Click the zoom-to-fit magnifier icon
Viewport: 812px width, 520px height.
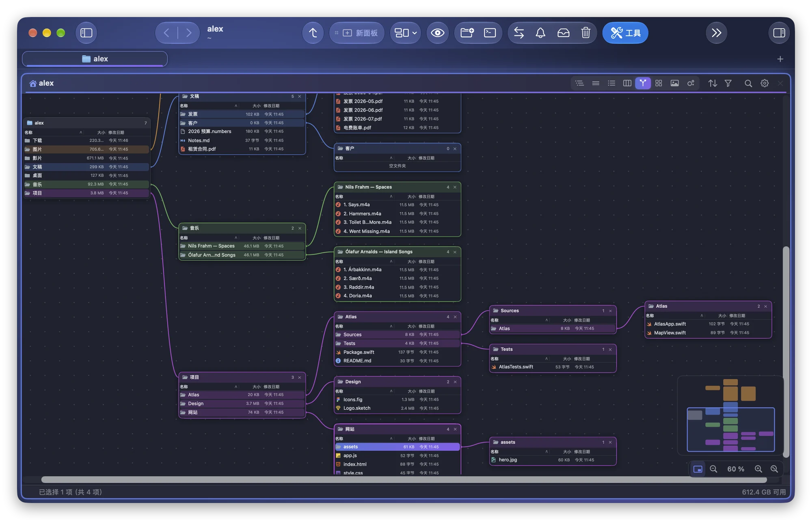click(x=774, y=469)
